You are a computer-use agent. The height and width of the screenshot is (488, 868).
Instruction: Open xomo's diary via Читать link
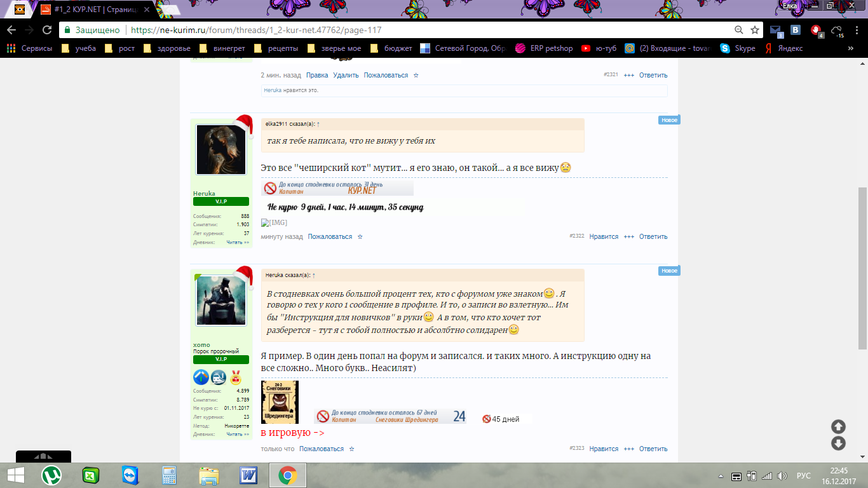(238, 434)
